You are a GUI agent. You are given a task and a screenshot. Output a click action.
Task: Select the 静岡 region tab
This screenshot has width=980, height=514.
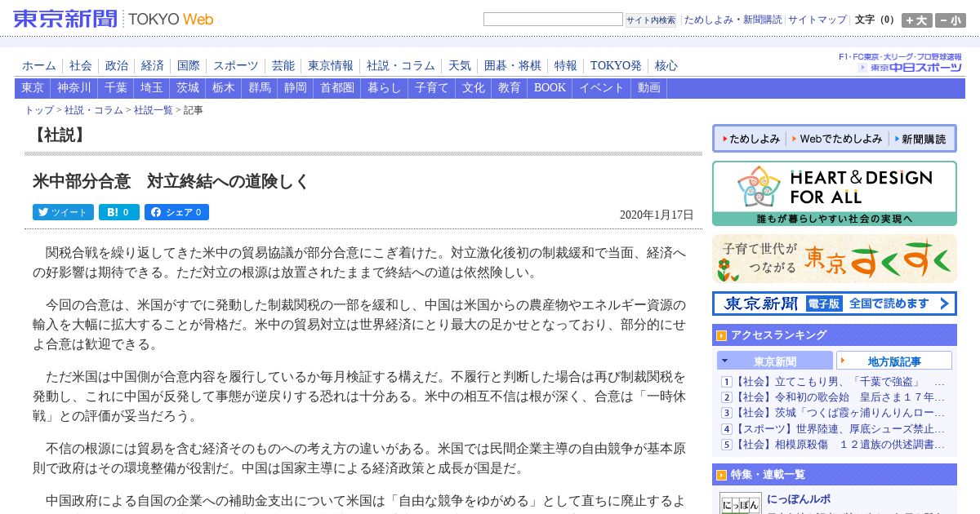tap(296, 88)
